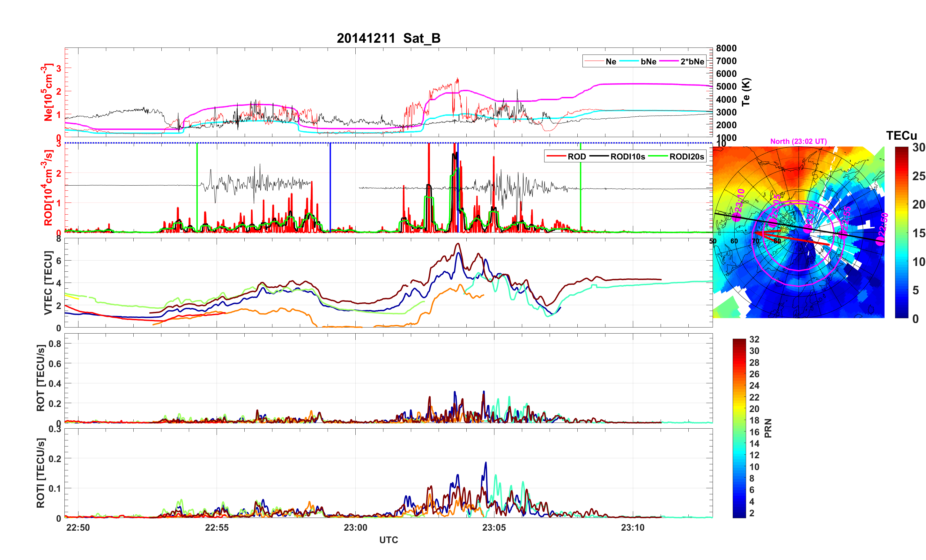Screen dimensions: 926x560
Task: Click the magenta 23:10 marker on map
Action: pyautogui.click(x=736, y=217)
